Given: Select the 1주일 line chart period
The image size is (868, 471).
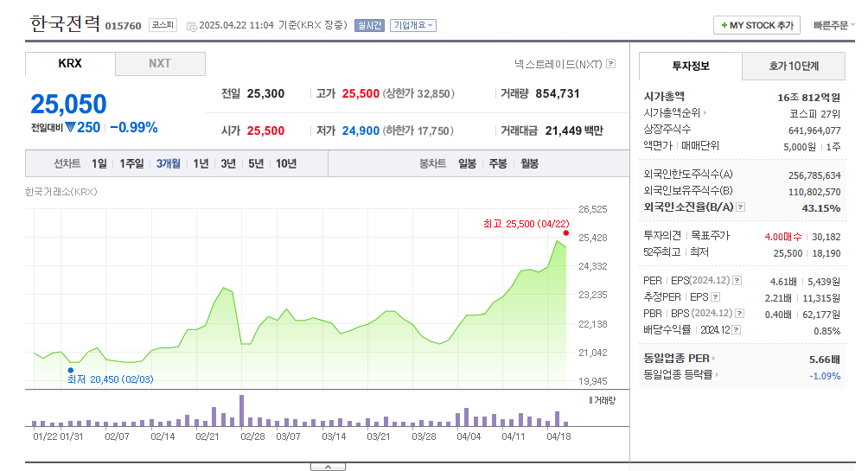Looking at the screenshot, I should coord(131,164).
